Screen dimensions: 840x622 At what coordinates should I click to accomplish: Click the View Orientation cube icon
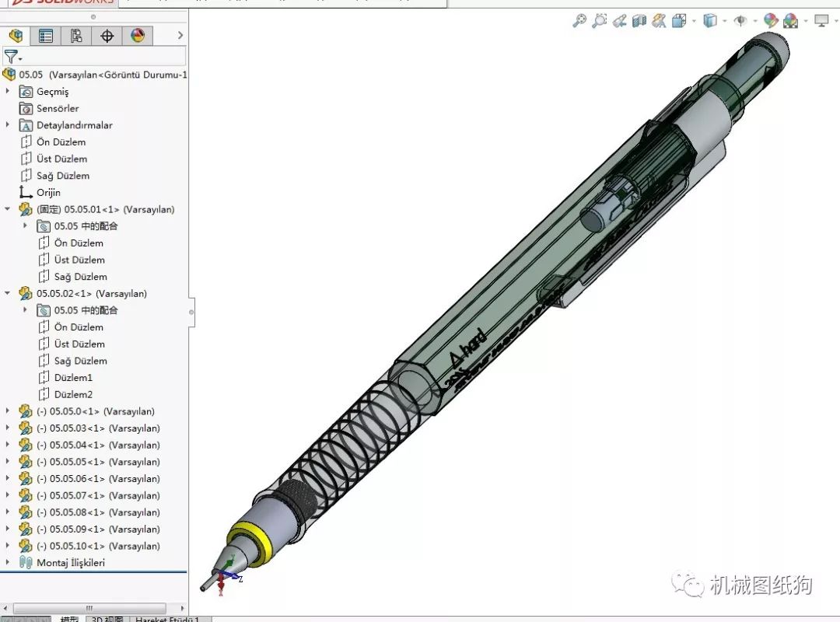click(679, 21)
